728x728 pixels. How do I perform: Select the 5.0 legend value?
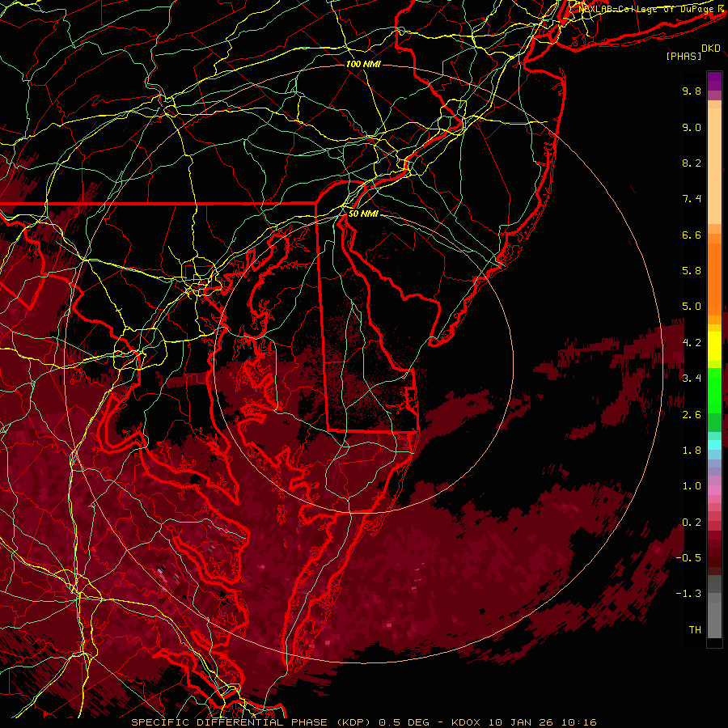[692, 307]
